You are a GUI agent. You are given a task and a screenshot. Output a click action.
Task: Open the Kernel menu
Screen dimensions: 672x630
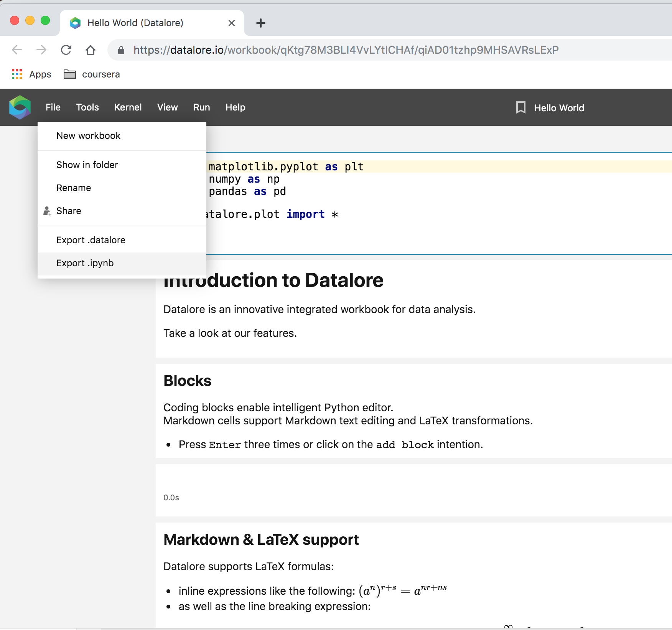pyautogui.click(x=128, y=107)
